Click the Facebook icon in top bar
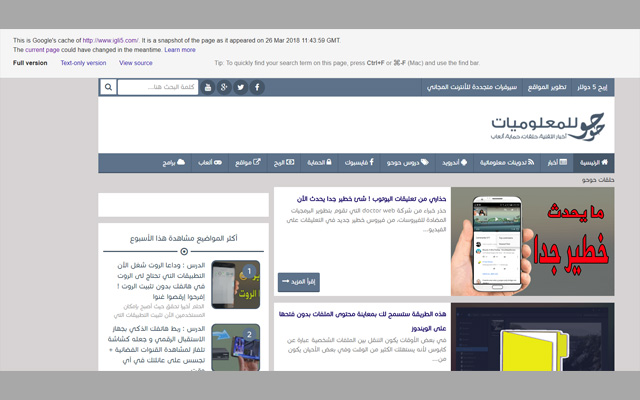This screenshot has width=640, height=400. click(x=258, y=88)
